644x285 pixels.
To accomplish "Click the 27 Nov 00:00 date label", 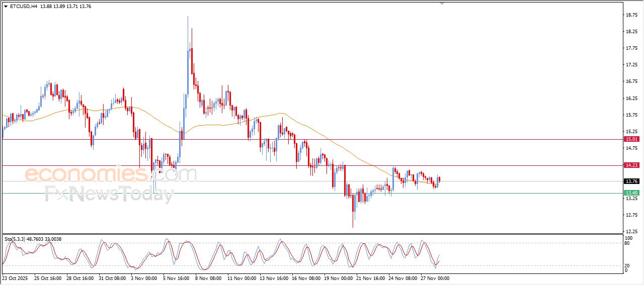I will click(x=434, y=278).
